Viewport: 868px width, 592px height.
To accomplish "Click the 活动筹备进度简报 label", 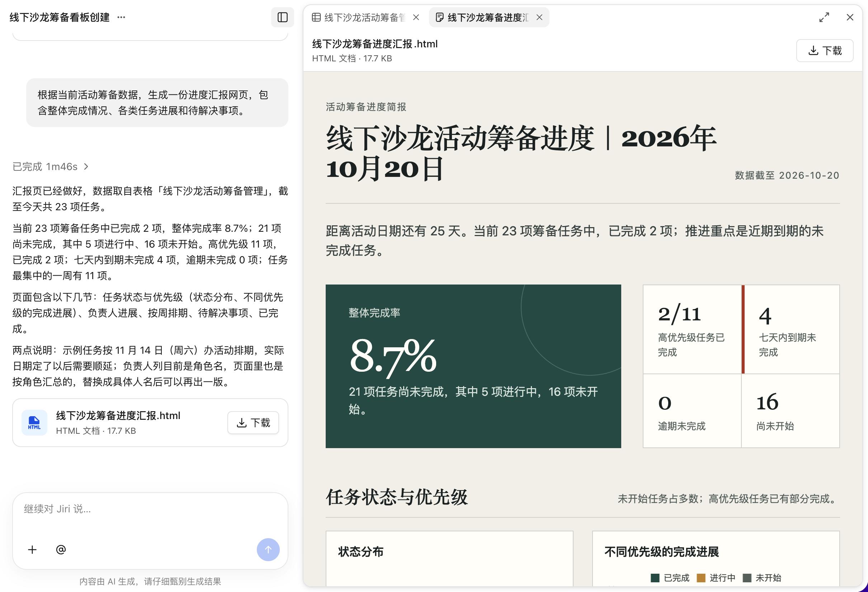I will [x=365, y=107].
